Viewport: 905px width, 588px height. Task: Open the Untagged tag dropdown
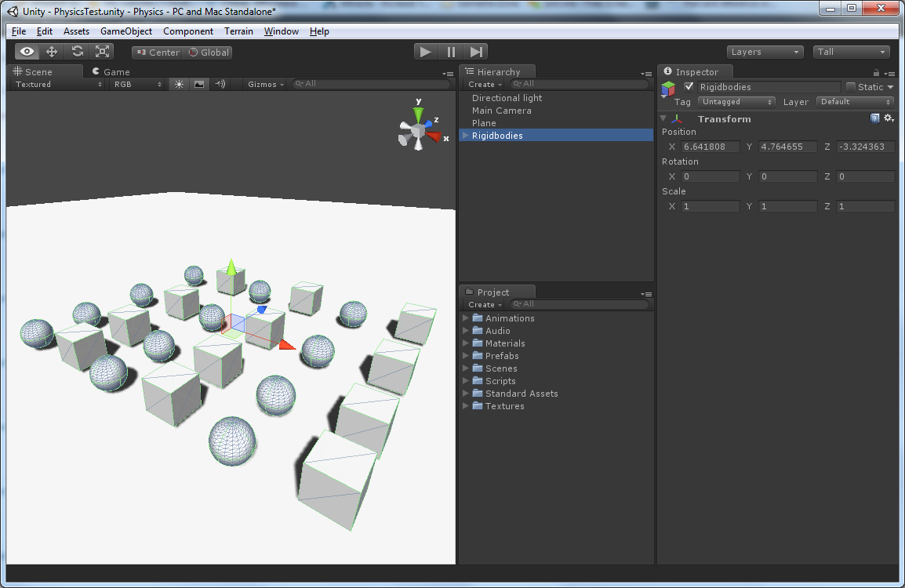(736, 101)
